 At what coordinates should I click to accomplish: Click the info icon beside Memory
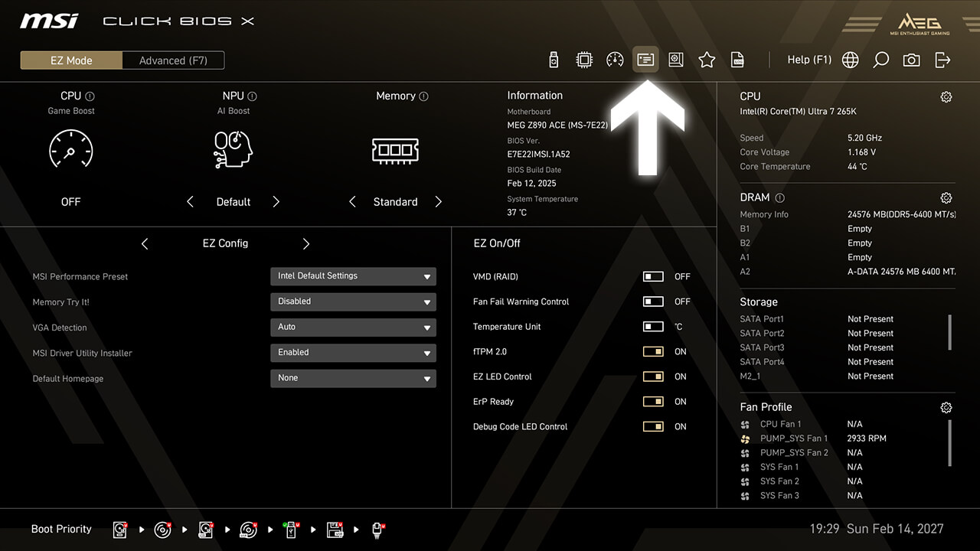[424, 96]
